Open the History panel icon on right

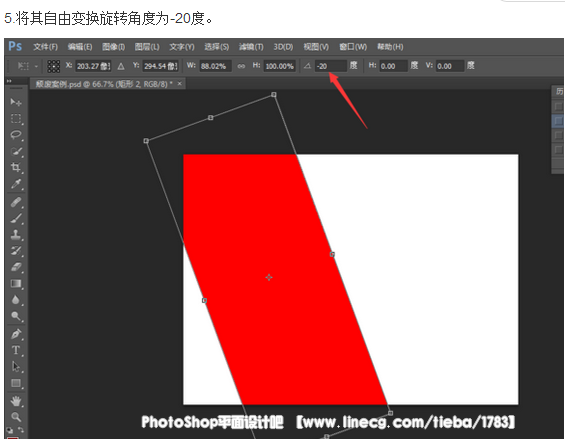pyautogui.click(x=559, y=91)
